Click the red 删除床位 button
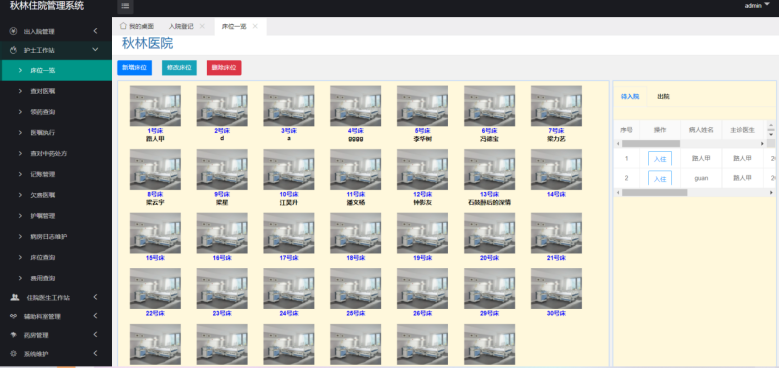 click(224, 68)
